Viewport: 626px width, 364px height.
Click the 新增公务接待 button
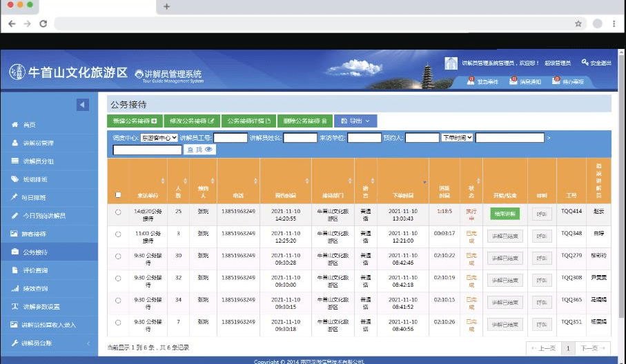click(135, 121)
